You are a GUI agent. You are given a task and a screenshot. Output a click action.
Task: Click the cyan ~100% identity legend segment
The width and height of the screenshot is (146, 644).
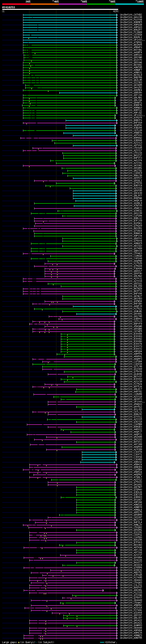tap(130, 4)
